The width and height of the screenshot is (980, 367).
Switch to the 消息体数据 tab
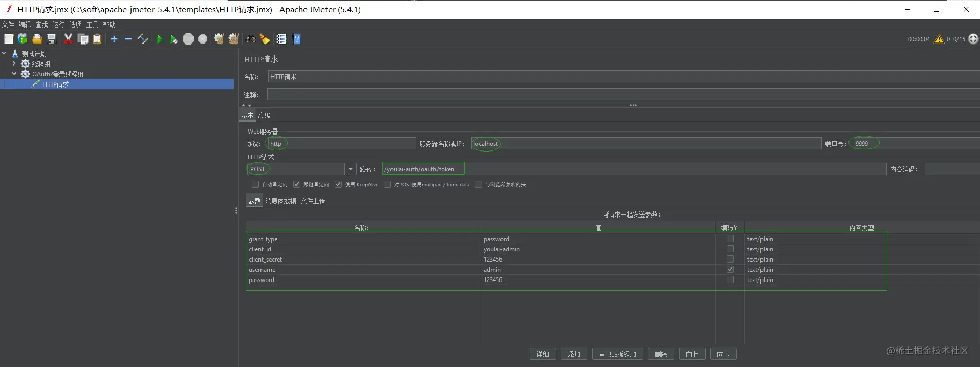tap(280, 201)
